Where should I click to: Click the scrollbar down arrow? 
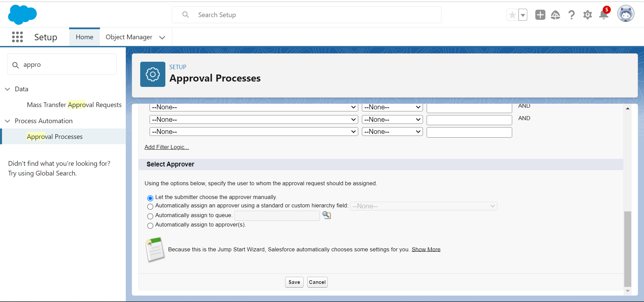pos(628,291)
